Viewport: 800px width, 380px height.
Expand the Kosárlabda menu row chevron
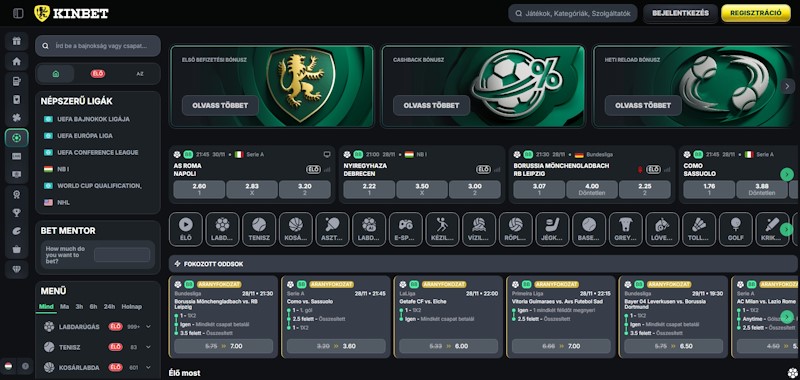[x=148, y=367]
